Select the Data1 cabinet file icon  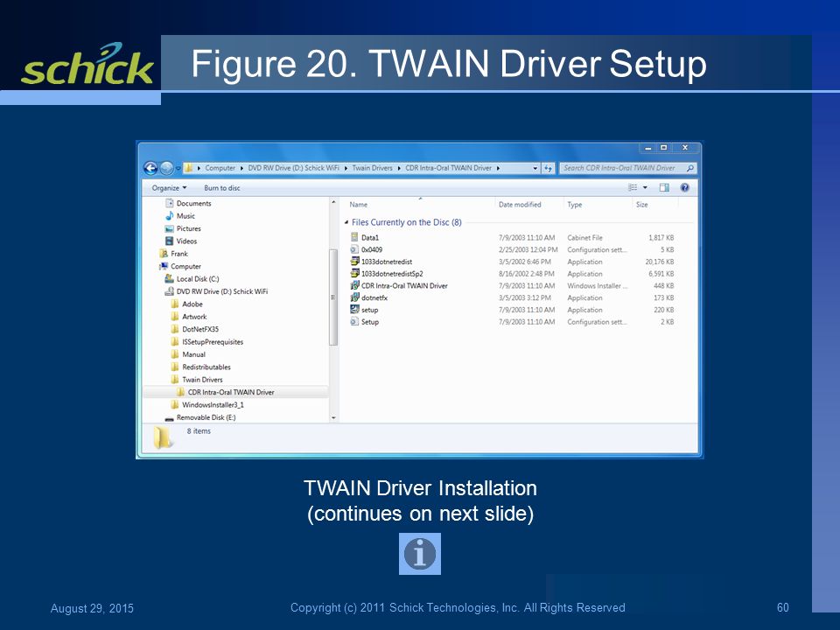(354, 237)
